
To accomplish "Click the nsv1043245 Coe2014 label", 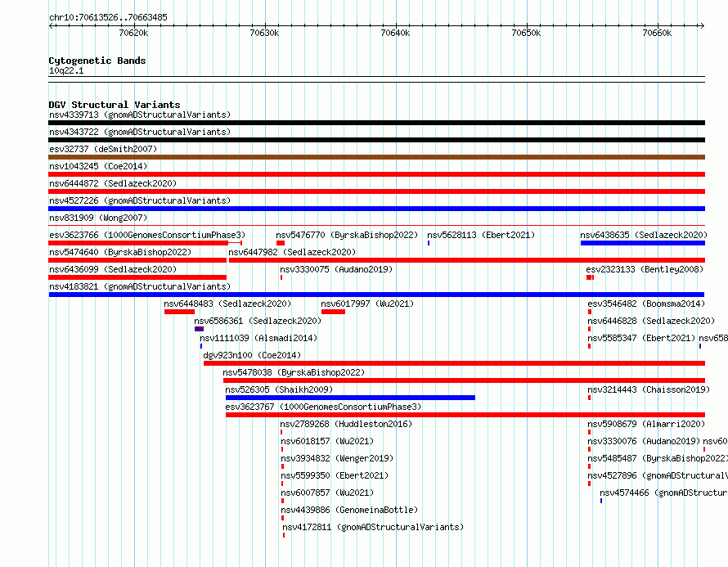I will (98, 166).
